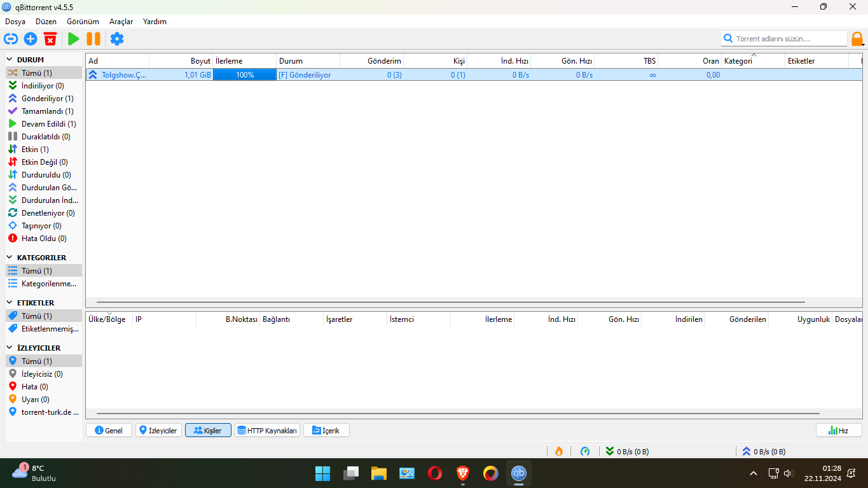The height and width of the screenshot is (488, 868).
Task: Click the orange lock icon
Action: click(x=857, y=39)
